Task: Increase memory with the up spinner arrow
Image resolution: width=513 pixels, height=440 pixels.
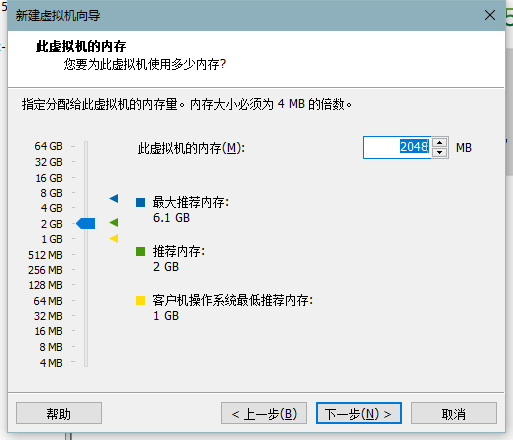Action: 440,142
